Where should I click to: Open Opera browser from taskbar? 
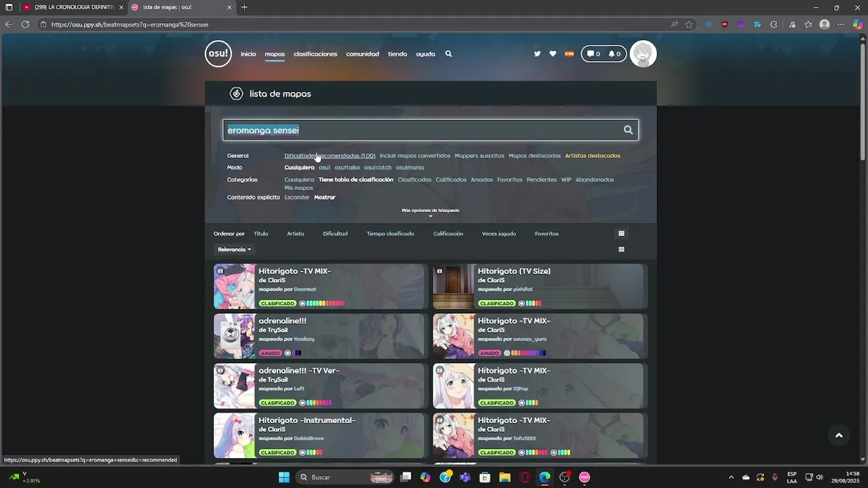pyautogui.click(x=525, y=477)
